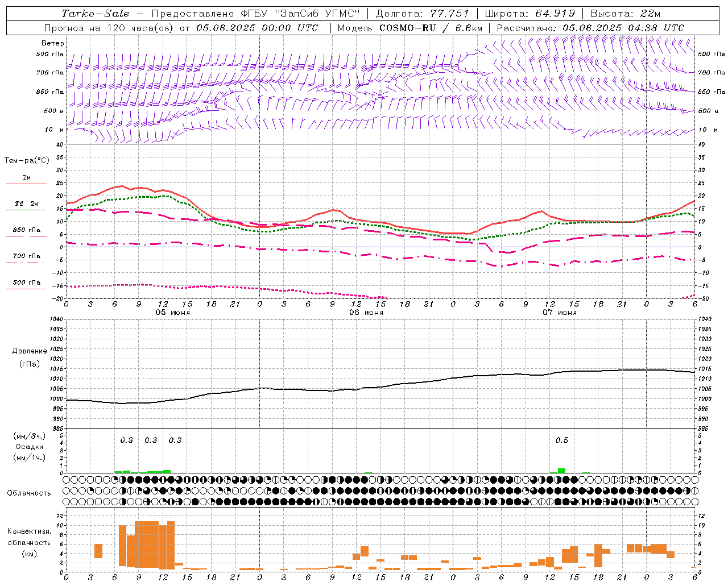
Task: Click the model label "COSMO-RU / 6.6км"
Action: tap(431, 28)
